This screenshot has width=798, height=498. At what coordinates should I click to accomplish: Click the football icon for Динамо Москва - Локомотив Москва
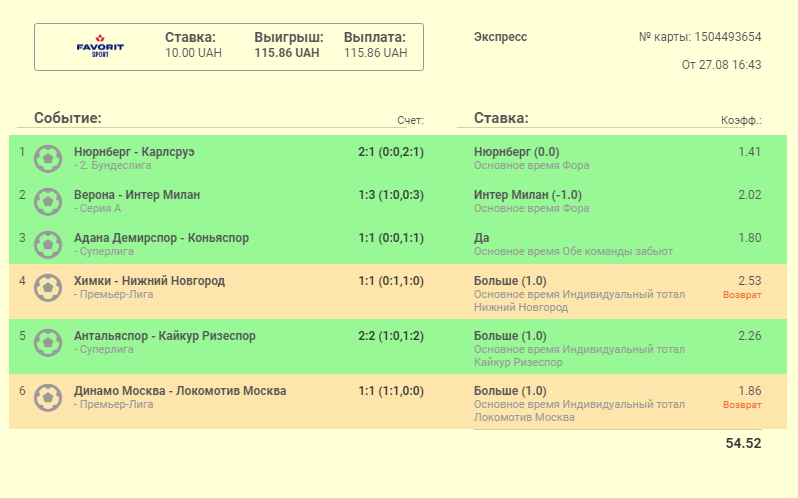point(48,397)
